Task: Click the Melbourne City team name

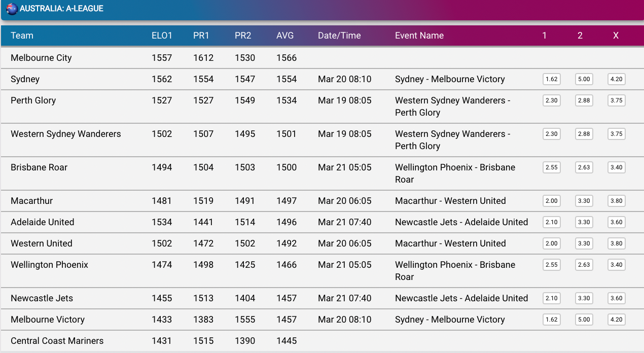Action: coord(41,58)
